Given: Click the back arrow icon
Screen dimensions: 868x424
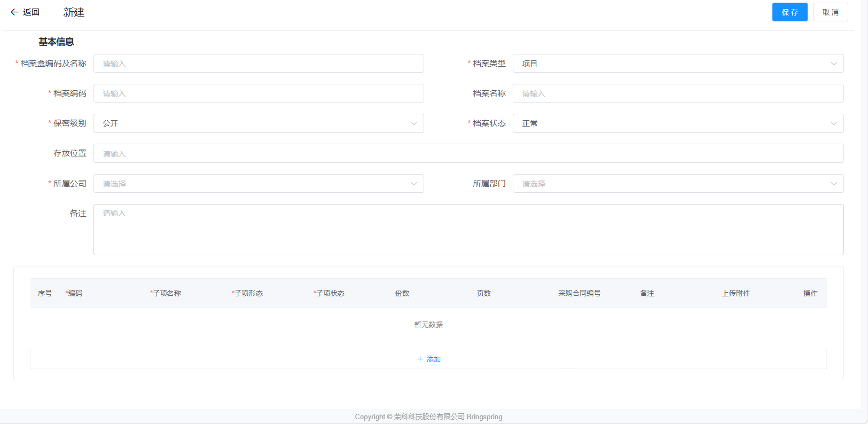Looking at the screenshot, I should pos(14,12).
